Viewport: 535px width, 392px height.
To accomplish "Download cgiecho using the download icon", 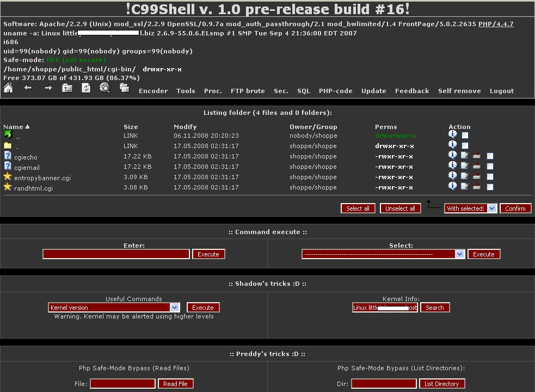I will 477,155.
